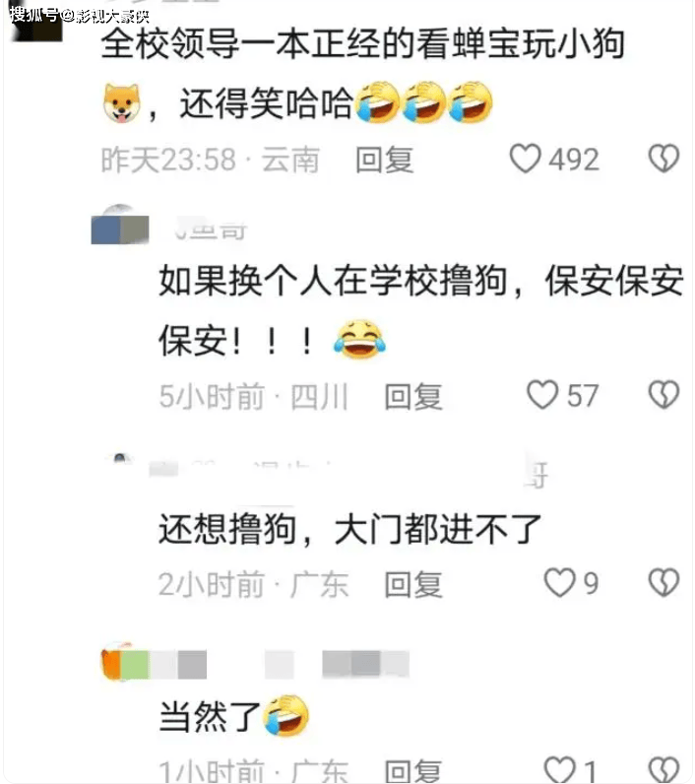Like the 四川 comment with 57 likes
695x784 pixels.
542,395
